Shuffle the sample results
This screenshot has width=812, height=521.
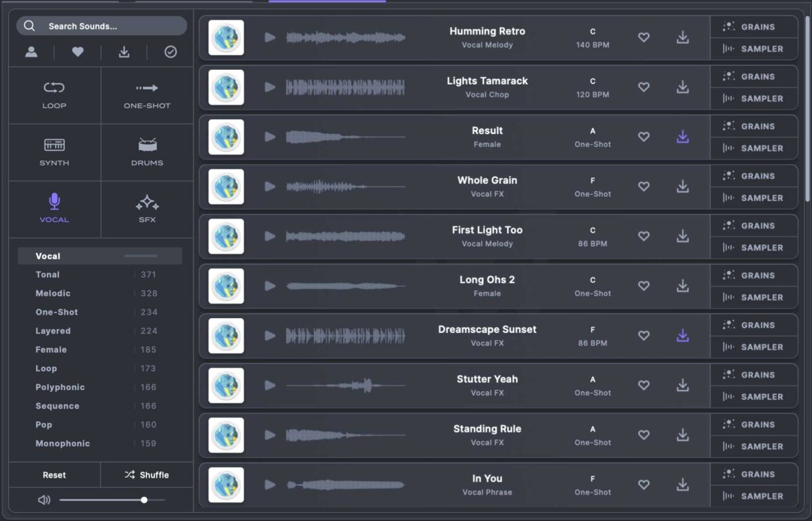pos(148,474)
